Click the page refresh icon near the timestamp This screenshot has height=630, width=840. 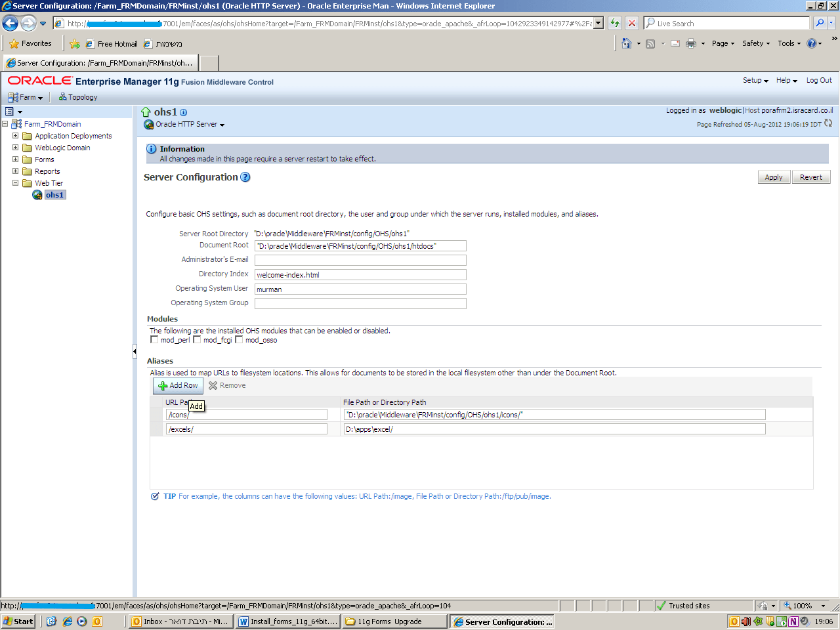(x=827, y=124)
